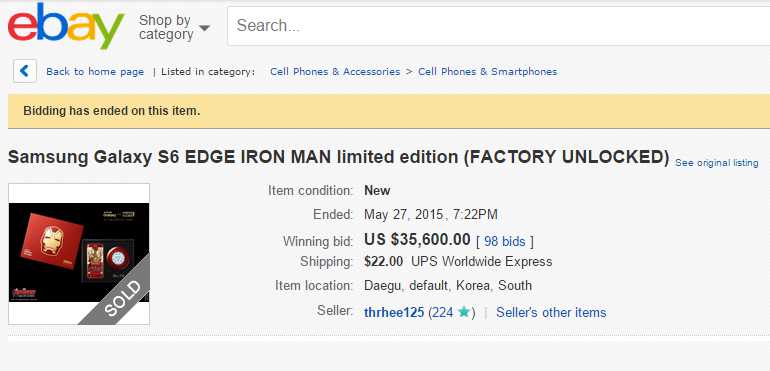Click the US $35,600.00 winning bid

click(417, 239)
